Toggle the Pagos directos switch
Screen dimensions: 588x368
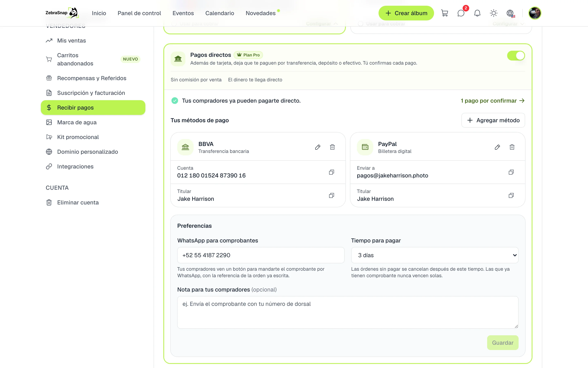(x=516, y=56)
